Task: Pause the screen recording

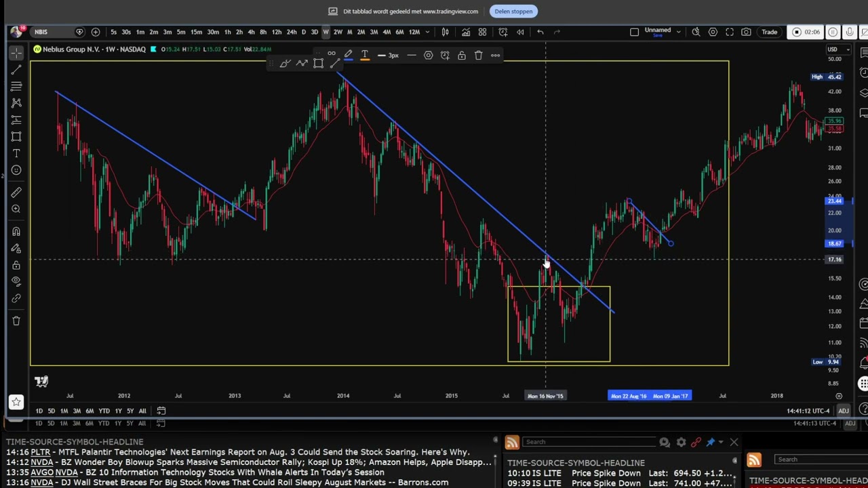Action: point(833,32)
